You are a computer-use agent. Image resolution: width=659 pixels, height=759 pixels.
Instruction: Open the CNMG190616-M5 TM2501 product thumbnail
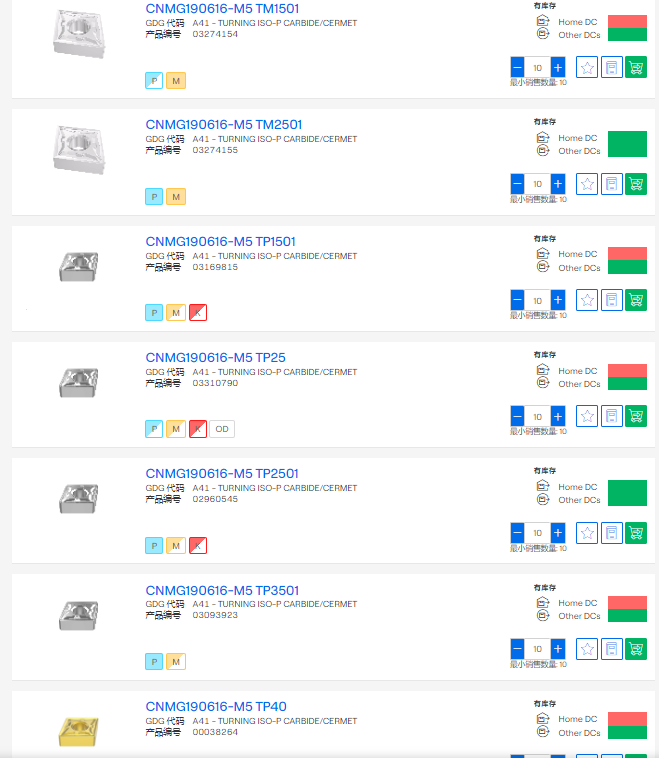(78, 150)
